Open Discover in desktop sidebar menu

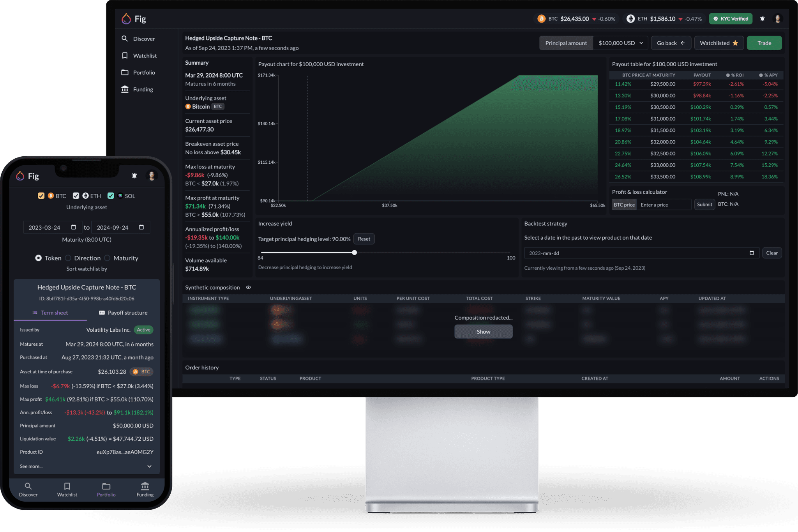click(x=144, y=39)
